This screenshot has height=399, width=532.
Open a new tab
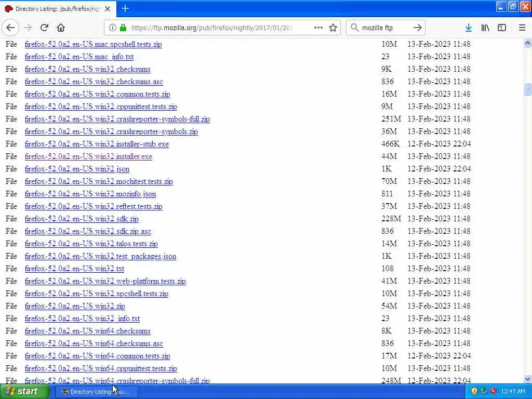(125, 8)
